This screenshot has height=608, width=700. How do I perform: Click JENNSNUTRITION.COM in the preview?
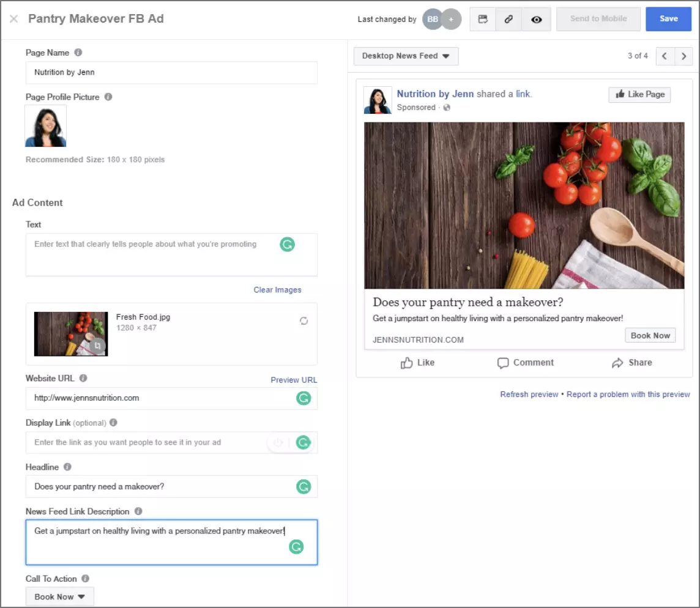[418, 339]
